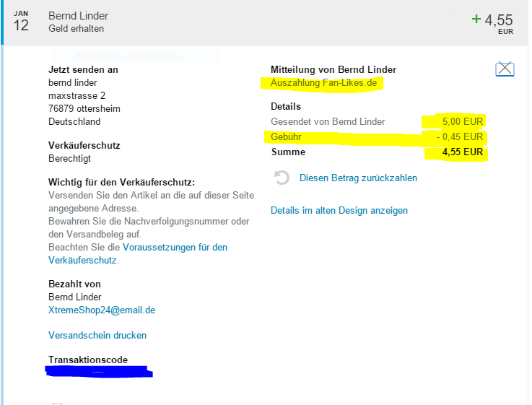Open 'Details im alten Design anzeigen'
This screenshot has width=532, height=405.
(x=339, y=211)
